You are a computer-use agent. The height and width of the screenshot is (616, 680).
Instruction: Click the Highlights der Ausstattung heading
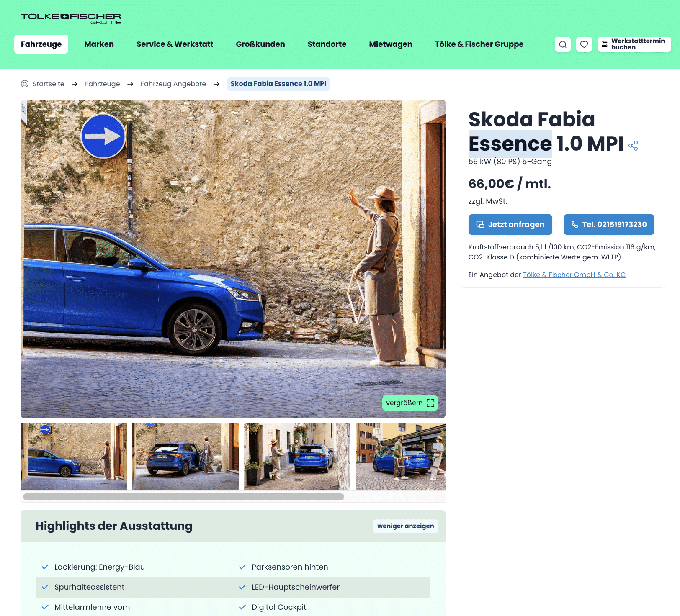114,526
